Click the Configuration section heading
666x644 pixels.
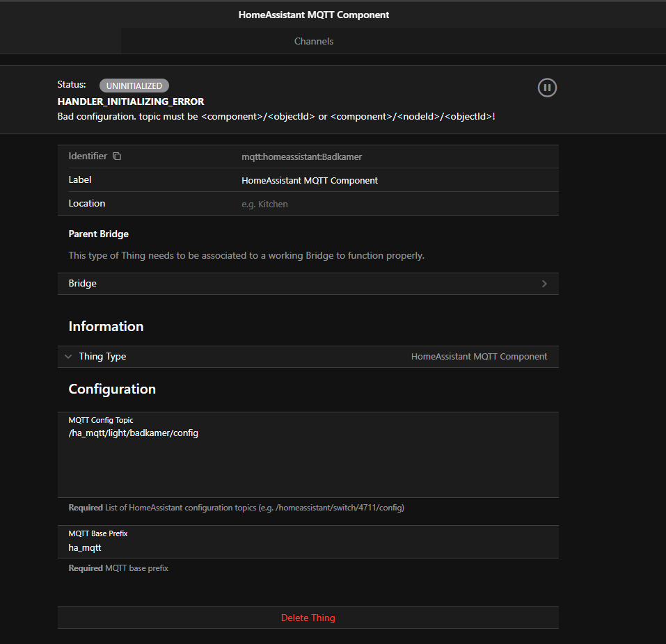[112, 389]
